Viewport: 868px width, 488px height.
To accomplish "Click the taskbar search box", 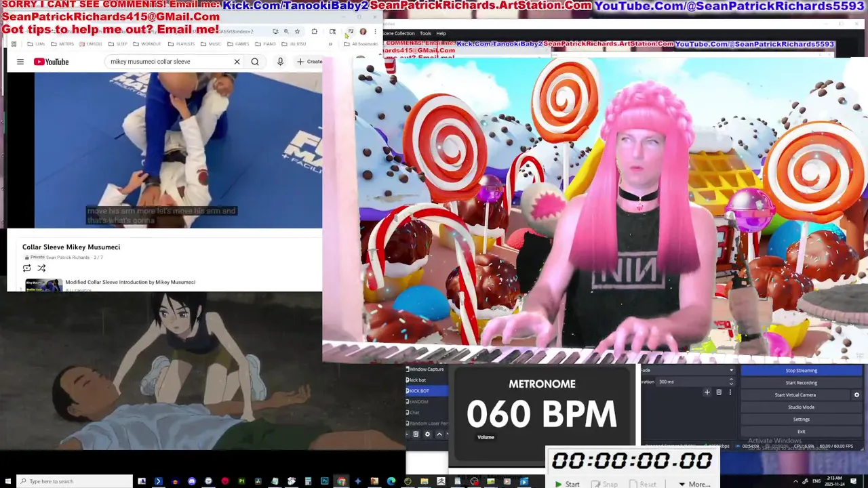I will pos(76,481).
